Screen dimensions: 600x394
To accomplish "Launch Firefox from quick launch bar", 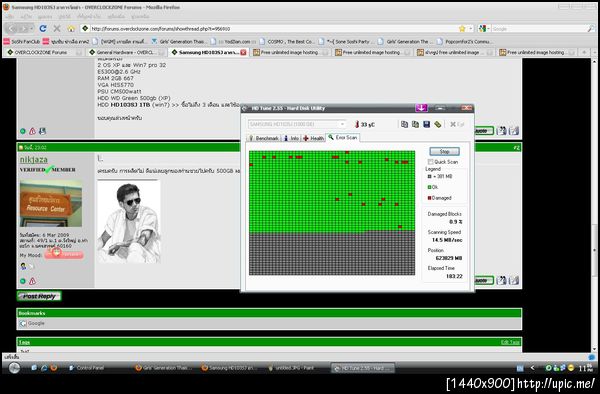I will [54, 368].
